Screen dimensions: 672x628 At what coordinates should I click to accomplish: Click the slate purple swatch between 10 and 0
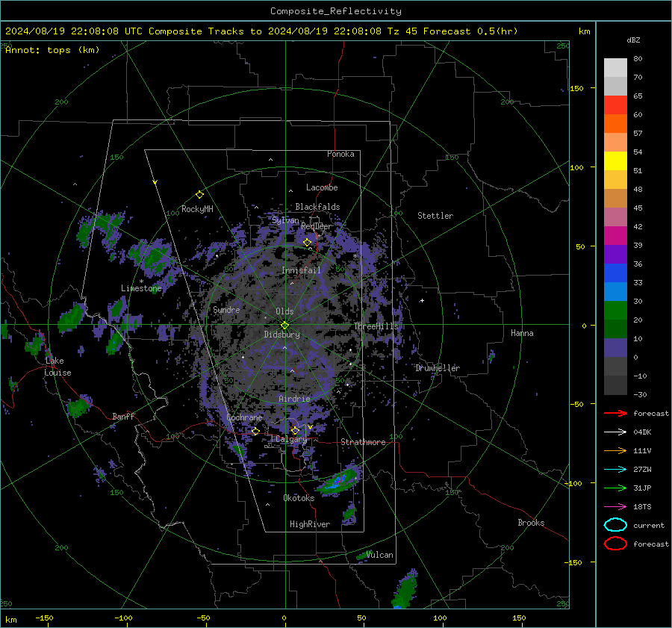tap(615, 348)
